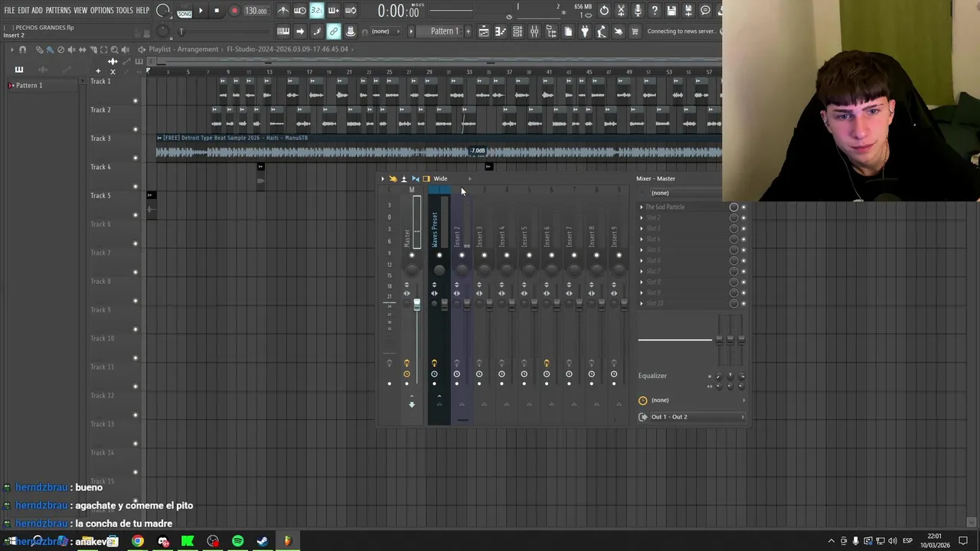Adjust the Insert 4 volume fader

[511, 304]
